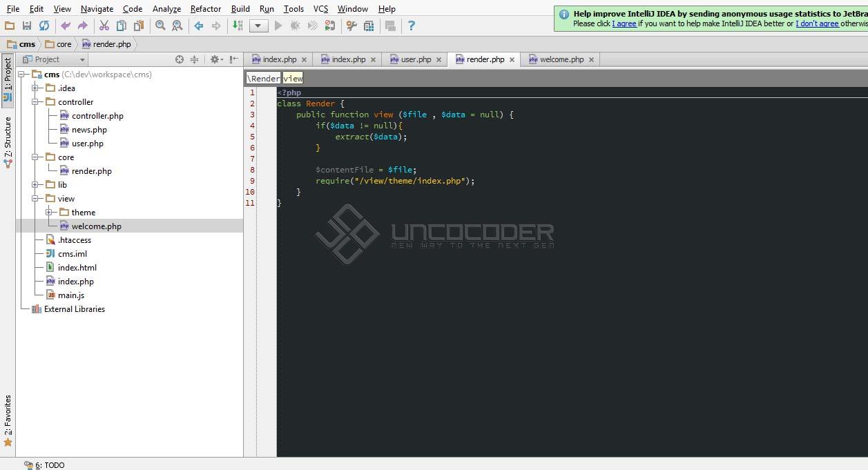Click render.php breadcrumb in navigation bar
The image size is (868, 470).
(x=106, y=44)
